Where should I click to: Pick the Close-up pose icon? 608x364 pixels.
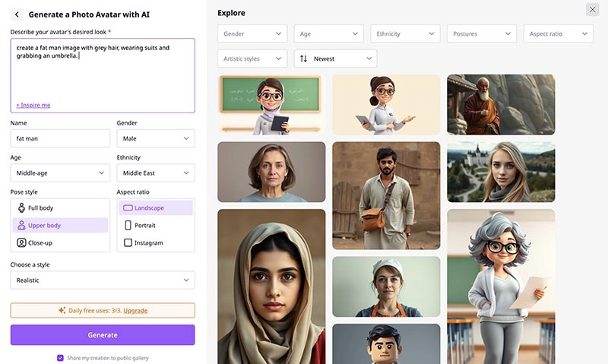(21, 243)
